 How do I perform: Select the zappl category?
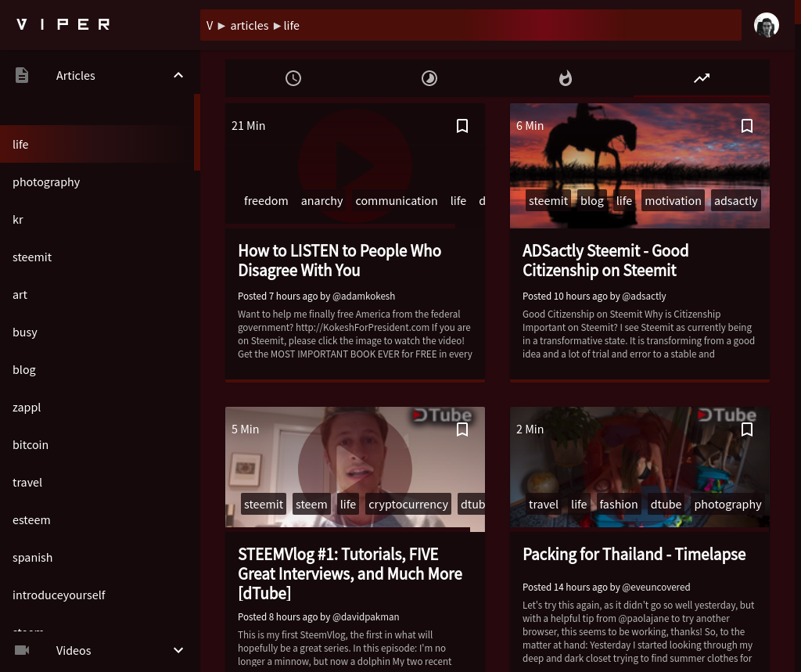tap(97, 408)
